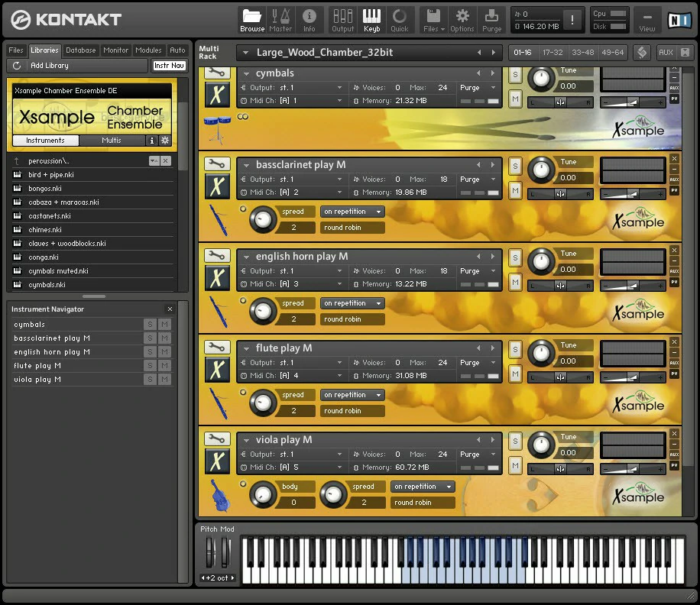Click the Pitch wheel
Viewport: 700px width, 605px height.
point(210,552)
